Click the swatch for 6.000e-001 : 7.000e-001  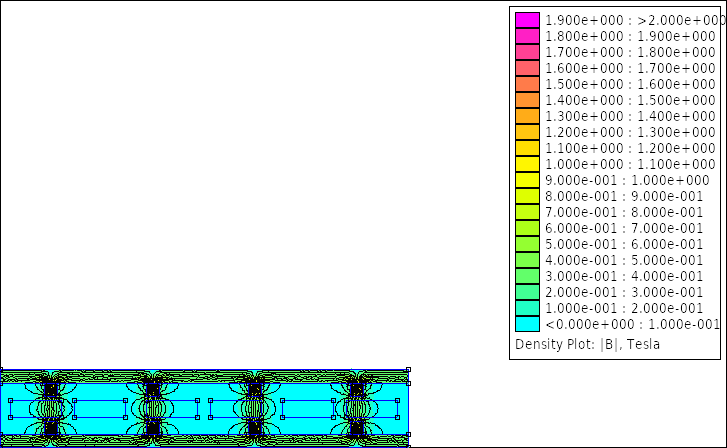pyautogui.click(x=527, y=228)
